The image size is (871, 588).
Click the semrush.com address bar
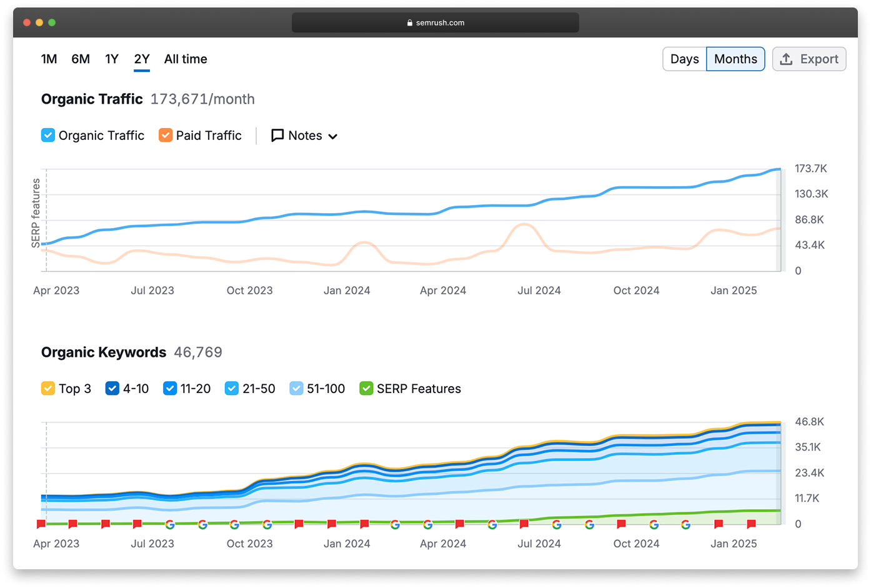click(x=436, y=23)
